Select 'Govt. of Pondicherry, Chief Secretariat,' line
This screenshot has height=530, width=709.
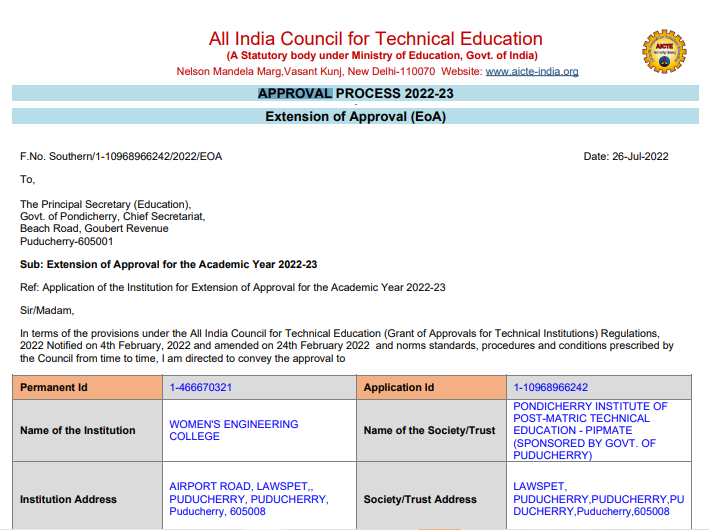[113, 217]
